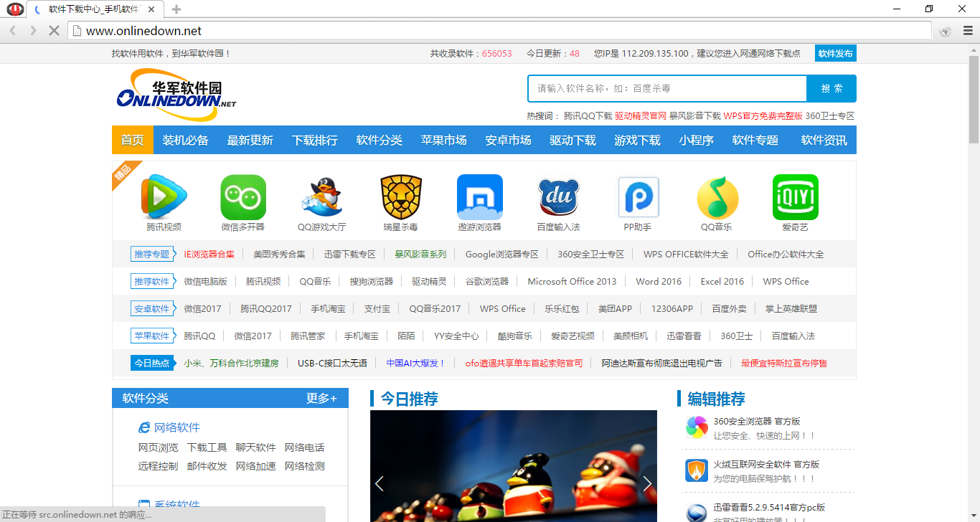Viewport: 980px width, 522px height.
Task: Go forward to next page
Action: tap(33, 31)
